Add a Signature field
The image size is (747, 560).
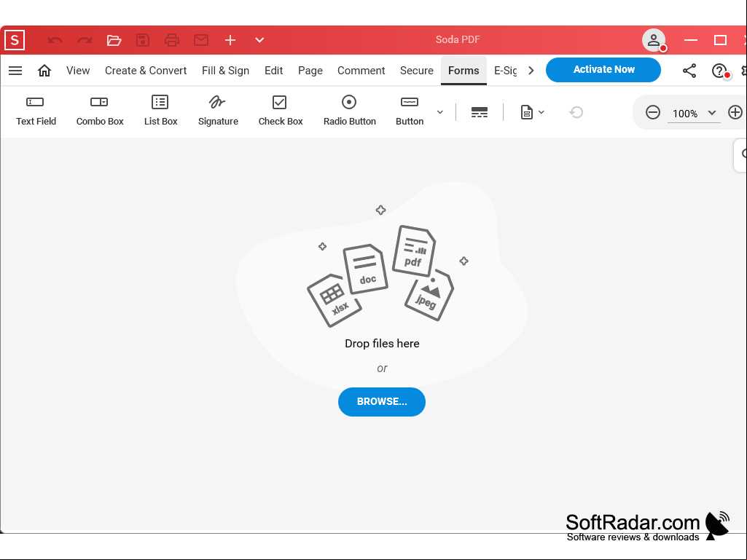pos(218,111)
